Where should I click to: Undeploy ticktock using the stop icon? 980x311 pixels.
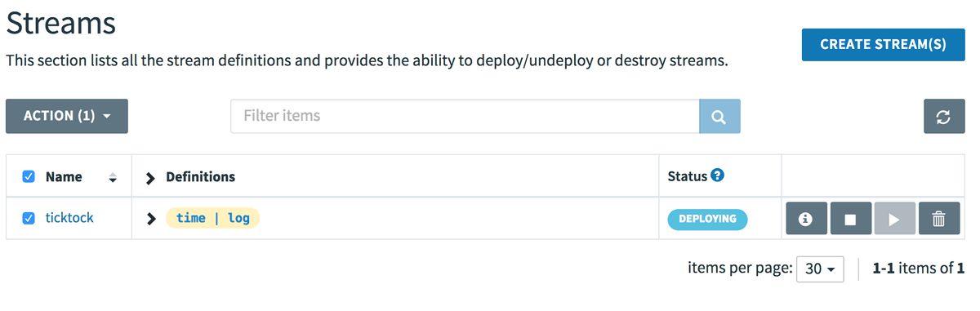pos(851,219)
